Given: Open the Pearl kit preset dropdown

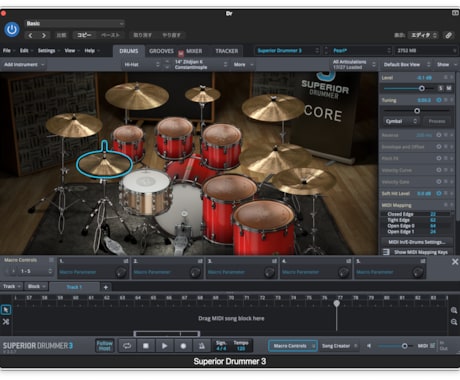Looking at the screenshot, I should pyautogui.click(x=361, y=51).
